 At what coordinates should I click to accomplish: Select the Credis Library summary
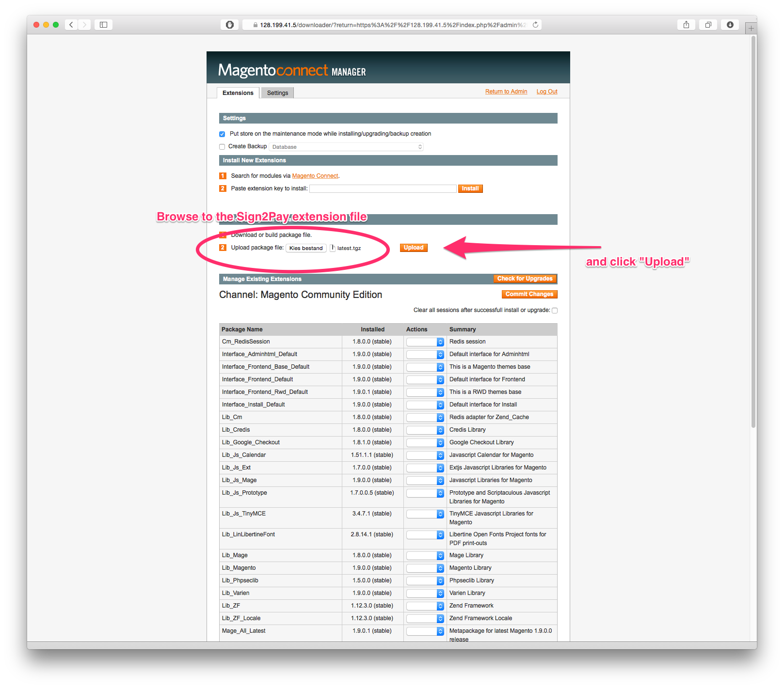(467, 430)
